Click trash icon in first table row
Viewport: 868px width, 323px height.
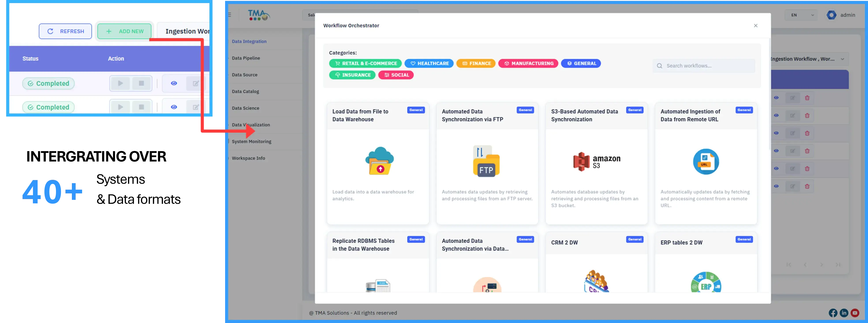(x=807, y=98)
